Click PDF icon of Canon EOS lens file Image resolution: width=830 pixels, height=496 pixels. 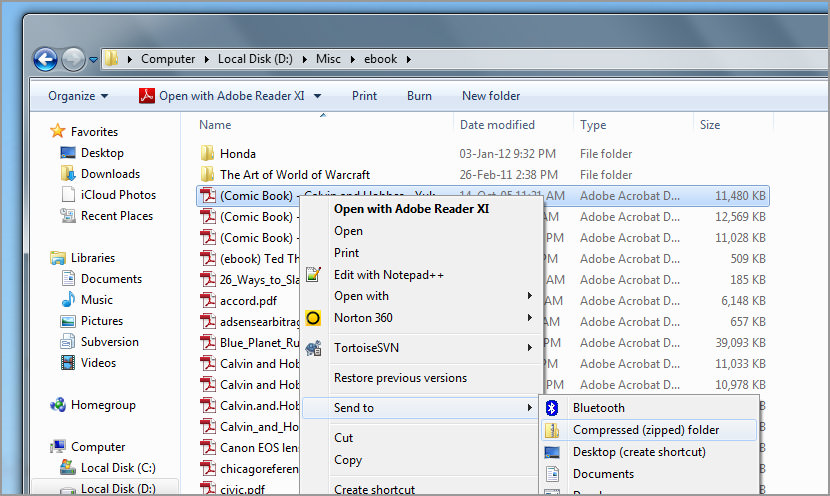pos(208,448)
